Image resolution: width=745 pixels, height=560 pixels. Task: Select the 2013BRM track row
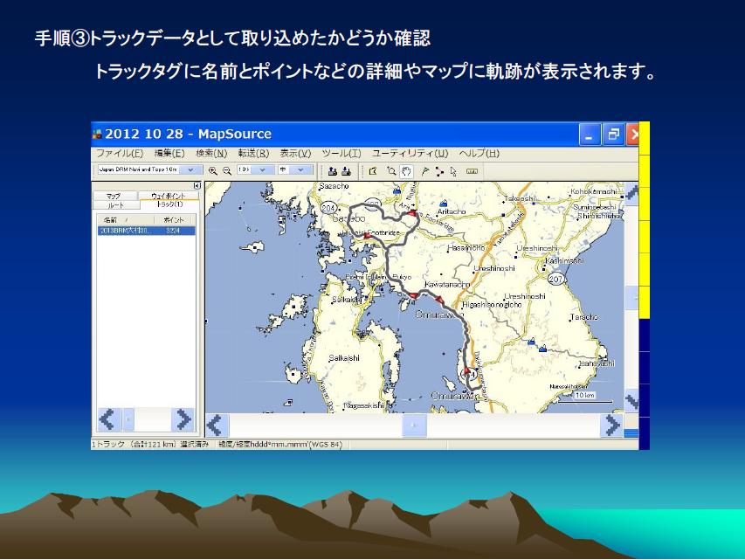point(147,231)
